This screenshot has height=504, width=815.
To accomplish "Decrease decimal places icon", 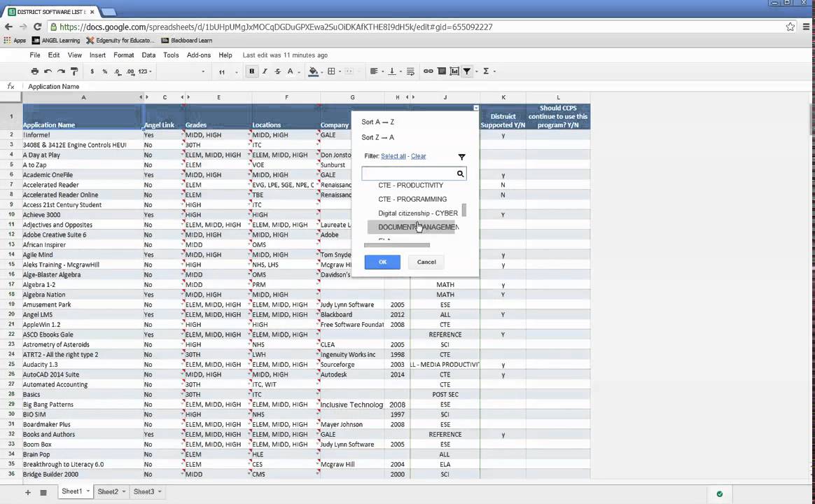I will pos(118,71).
